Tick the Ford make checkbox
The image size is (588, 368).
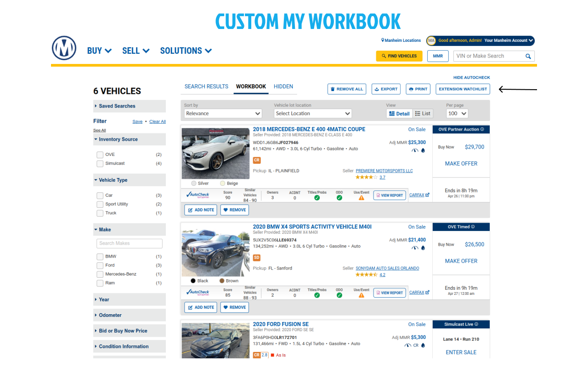pyautogui.click(x=100, y=265)
